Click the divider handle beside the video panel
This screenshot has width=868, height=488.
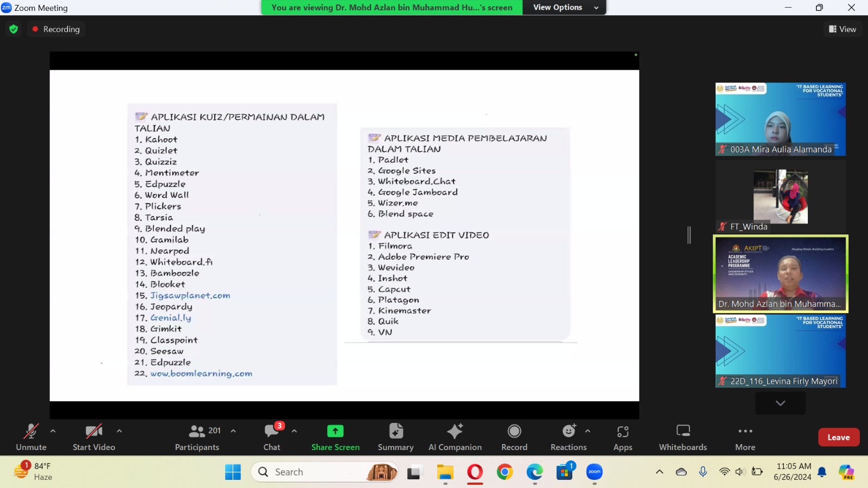689,235
